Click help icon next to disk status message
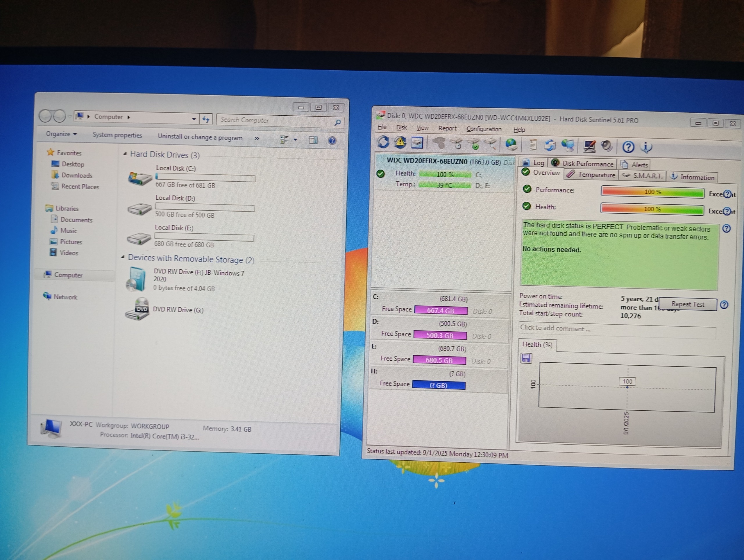The height and width of the screenshot is (560, 744). pos(727,229)
